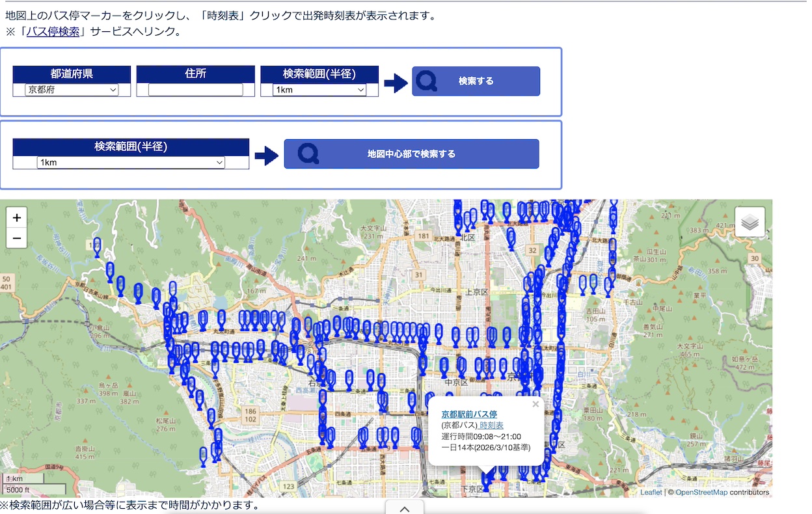Image resolution: width=812 pixels, height=514 pixels.
Task: Open the バス停検索 service link
Action: [53, 31]
